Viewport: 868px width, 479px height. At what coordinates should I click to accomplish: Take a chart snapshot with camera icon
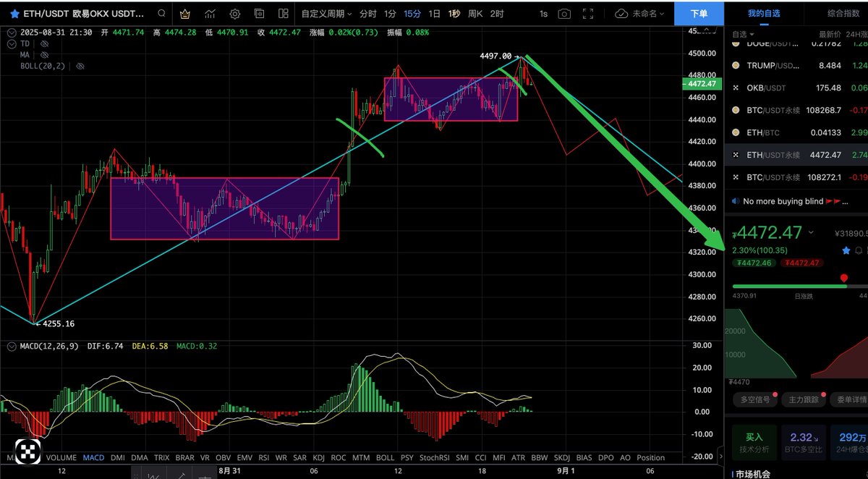564,14
